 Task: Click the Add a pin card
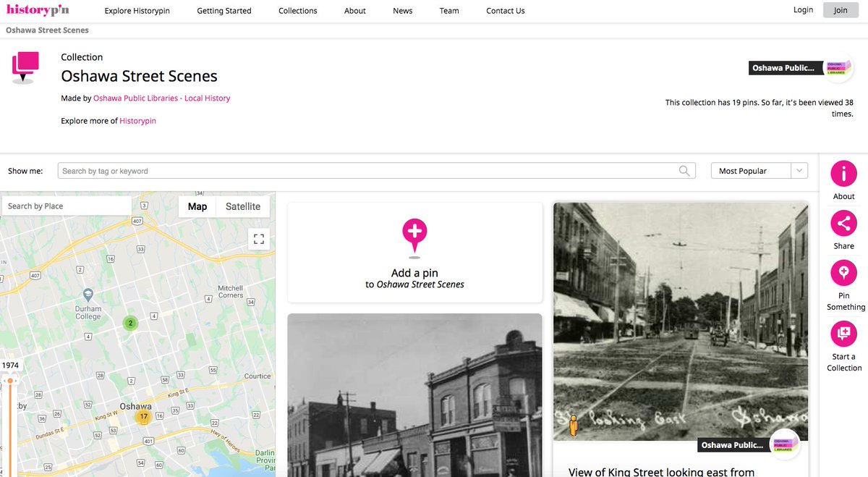[x=414, y=253]
